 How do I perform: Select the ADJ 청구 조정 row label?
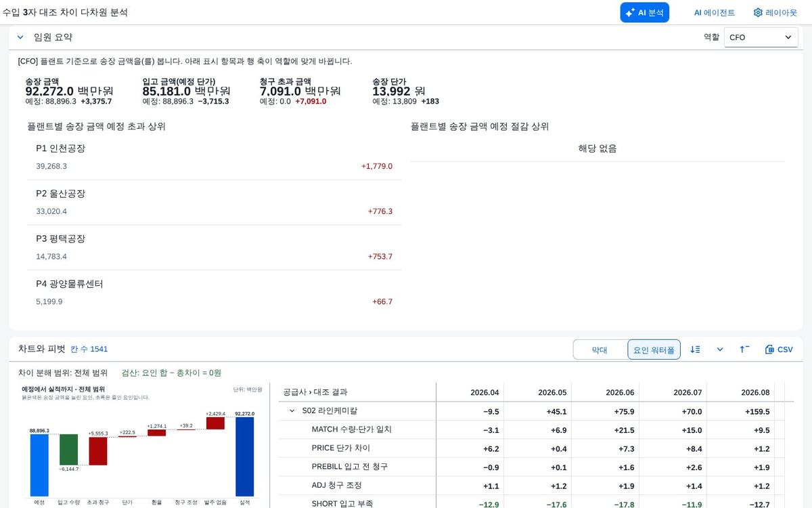(337, 485)
